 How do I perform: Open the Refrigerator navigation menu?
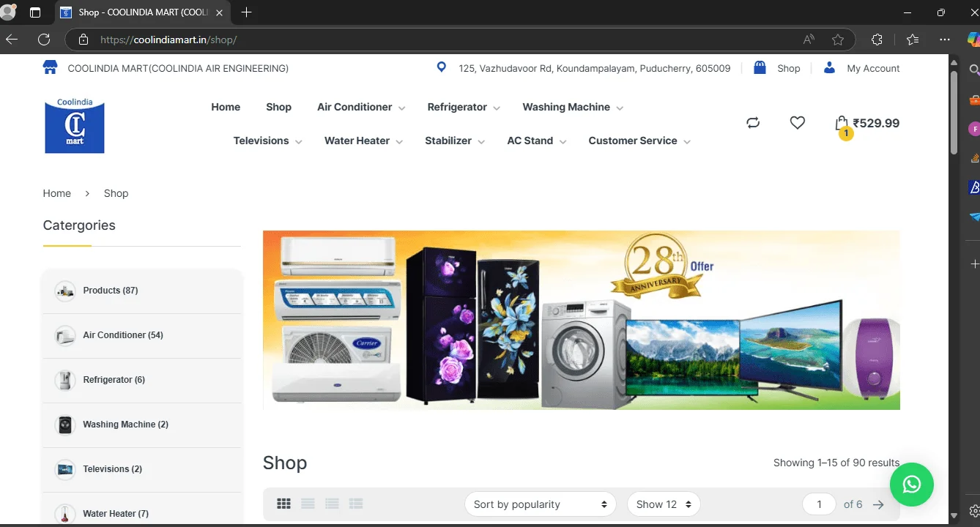(x=463, y=107)
